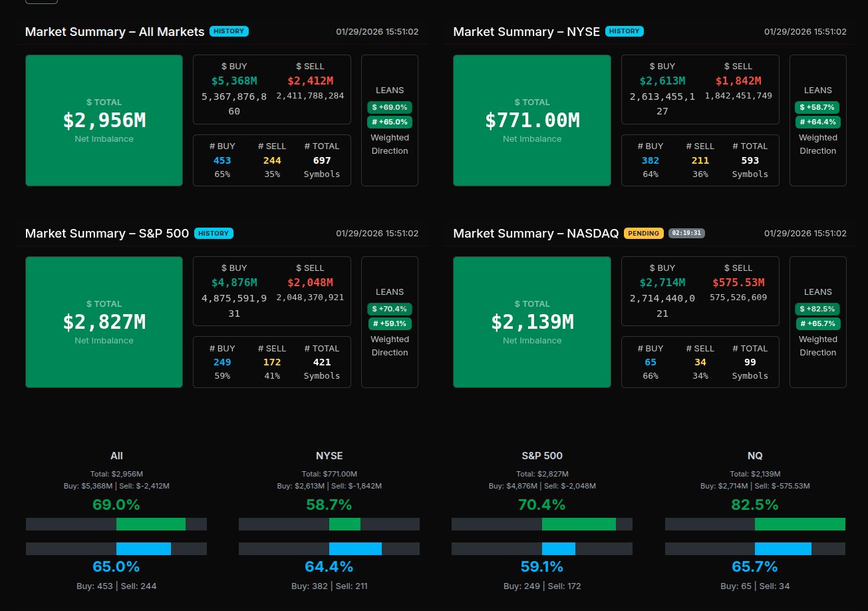The height and width of the screenshot is (611, 868).
Task: Click the All Markets buy count 453
Action: pyautogui.click(x=222, y=160)
